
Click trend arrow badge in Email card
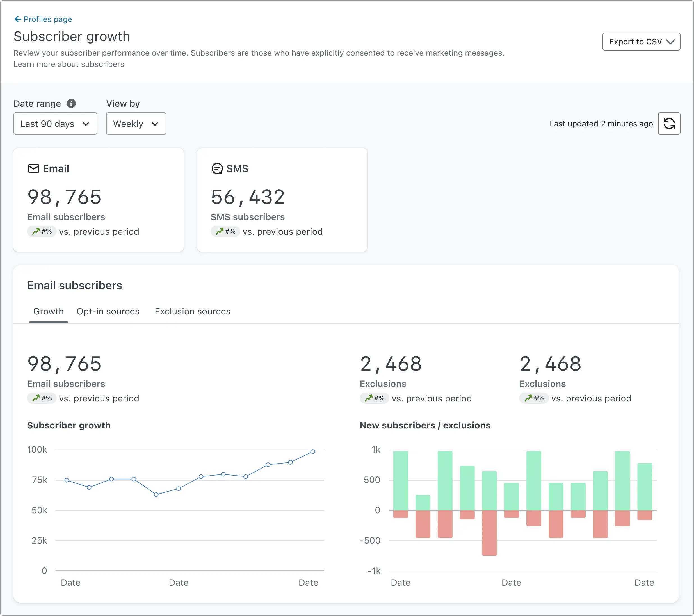[42, 232]
